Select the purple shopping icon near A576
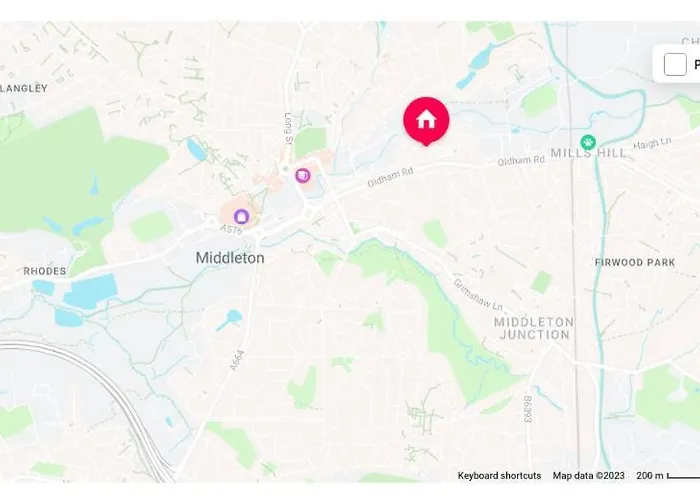700x500 pixels. point(242,217)
